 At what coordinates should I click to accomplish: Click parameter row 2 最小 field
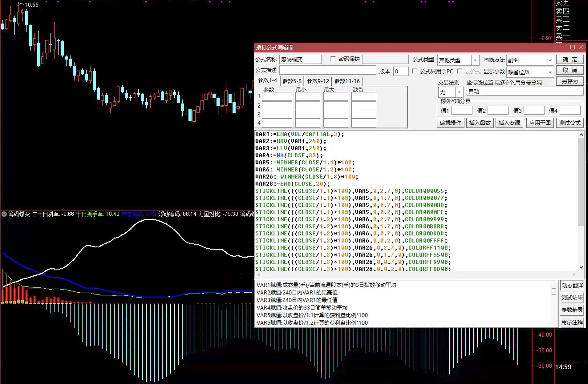pyautogui.click(x=308, y=105)
